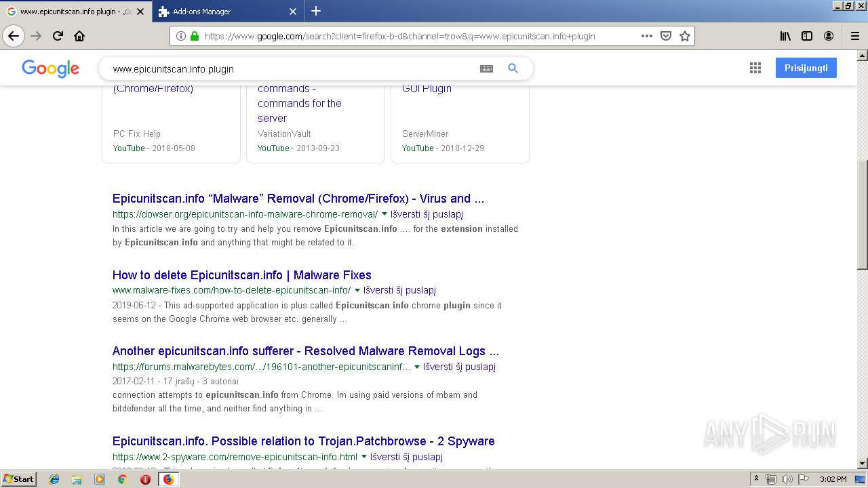The image size is (868, 488).
Task: Expand dropdown arrow beside forums.malwarebytes.com URL
Action: pyautogui.click(x=417, y=367)
